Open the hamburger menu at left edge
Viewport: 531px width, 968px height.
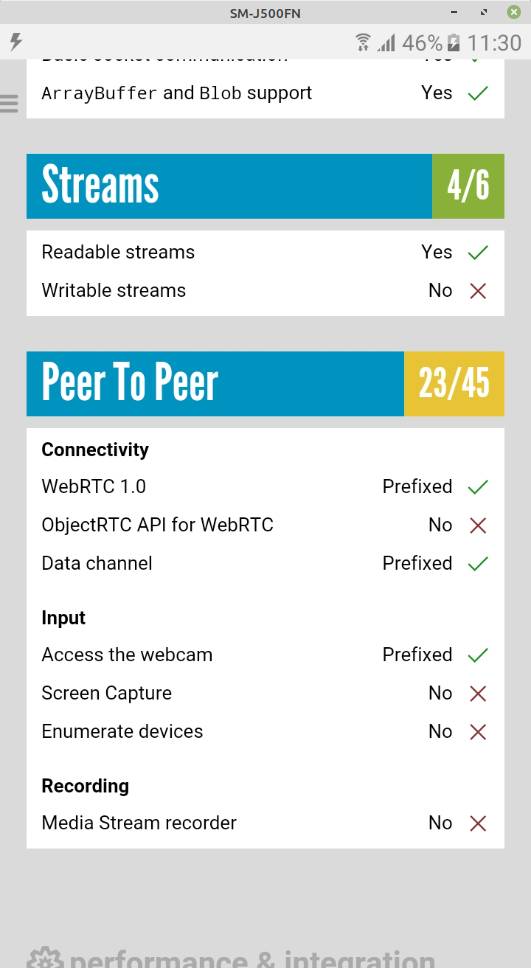[x=9, y=103]
